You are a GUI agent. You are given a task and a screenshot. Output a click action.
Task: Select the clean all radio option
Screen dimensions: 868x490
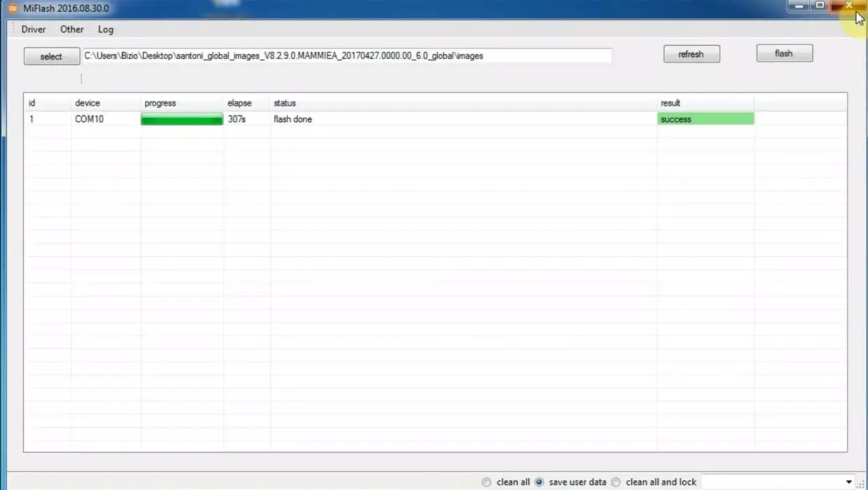[x=507, y=482]
